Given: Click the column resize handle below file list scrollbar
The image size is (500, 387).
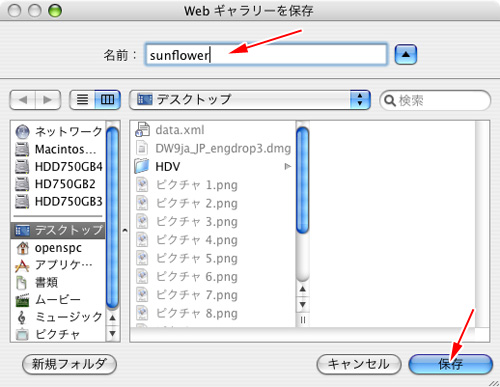Looking at the screenshot, I should (x=302, y=320).
